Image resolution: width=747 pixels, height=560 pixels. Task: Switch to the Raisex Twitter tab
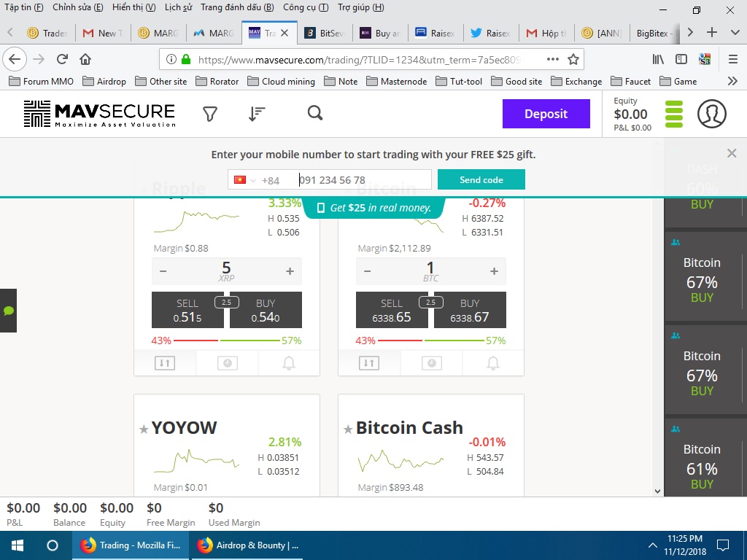(491, 33)
